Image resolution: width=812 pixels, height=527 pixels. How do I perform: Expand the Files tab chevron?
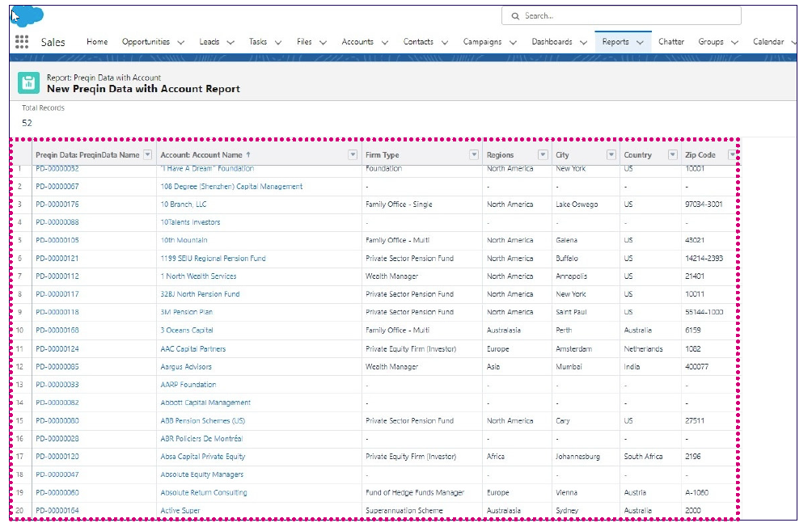[324, 43]
